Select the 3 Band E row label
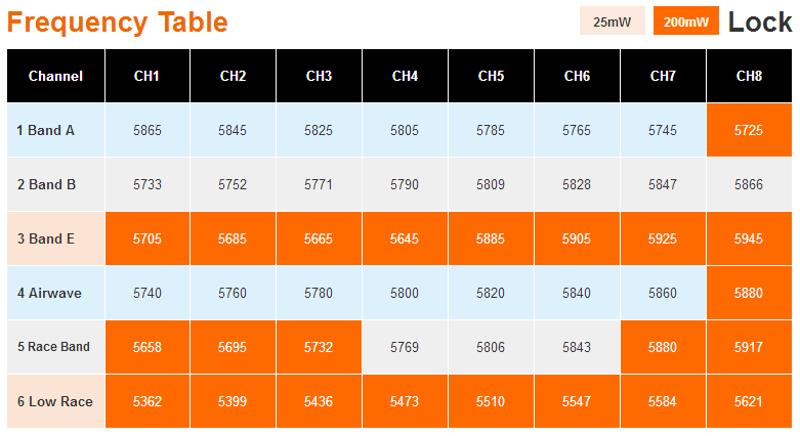Viewport: 800px width, 436px height. click(46, 239)
